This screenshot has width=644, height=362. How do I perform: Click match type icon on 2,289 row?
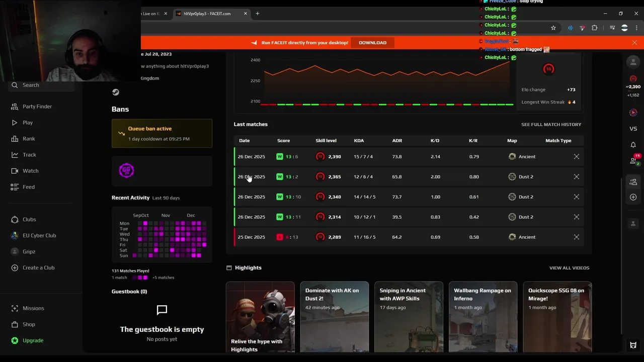tap(577, 237)
